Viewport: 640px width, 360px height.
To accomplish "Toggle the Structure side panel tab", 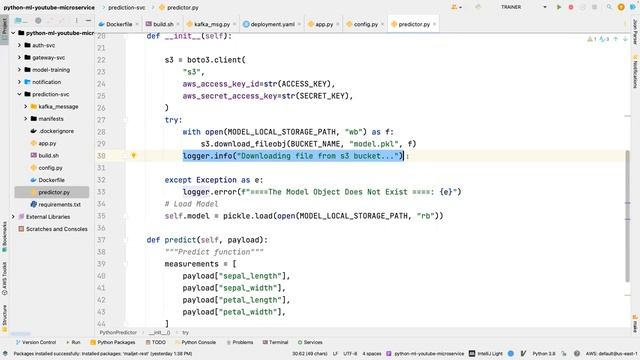I will 4,318.
